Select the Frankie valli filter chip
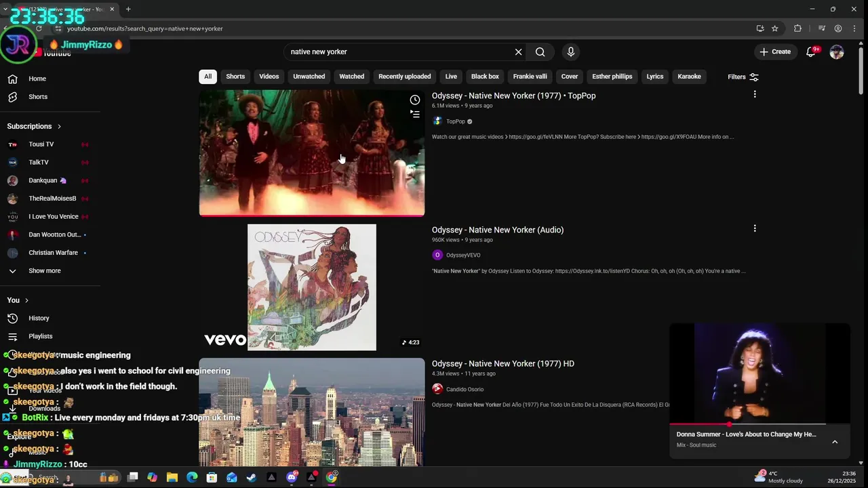This screenshot has width=868, height=488. [530, 77]
